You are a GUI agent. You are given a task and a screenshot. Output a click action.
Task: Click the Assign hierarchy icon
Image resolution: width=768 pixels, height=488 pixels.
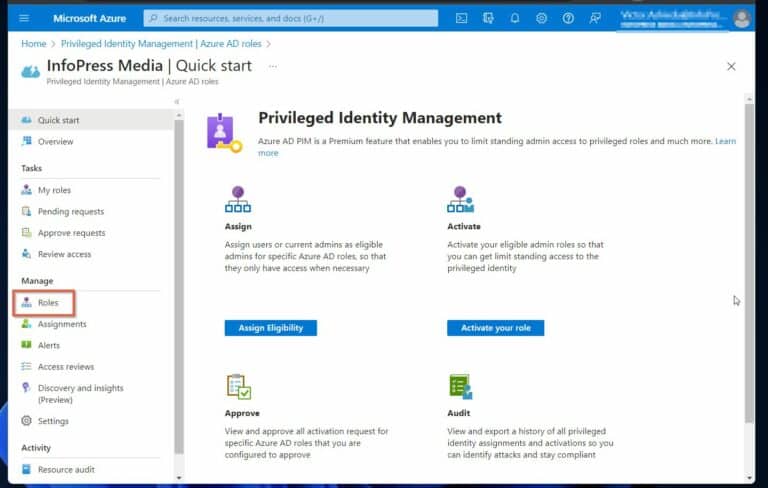tap(238, 199)
